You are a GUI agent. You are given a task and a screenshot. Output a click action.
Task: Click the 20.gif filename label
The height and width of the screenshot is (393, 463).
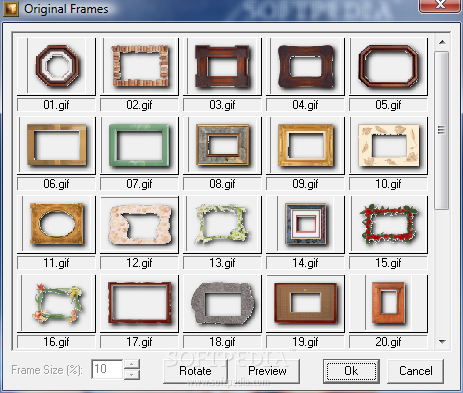pyautogui.click(x=388, y=342)
